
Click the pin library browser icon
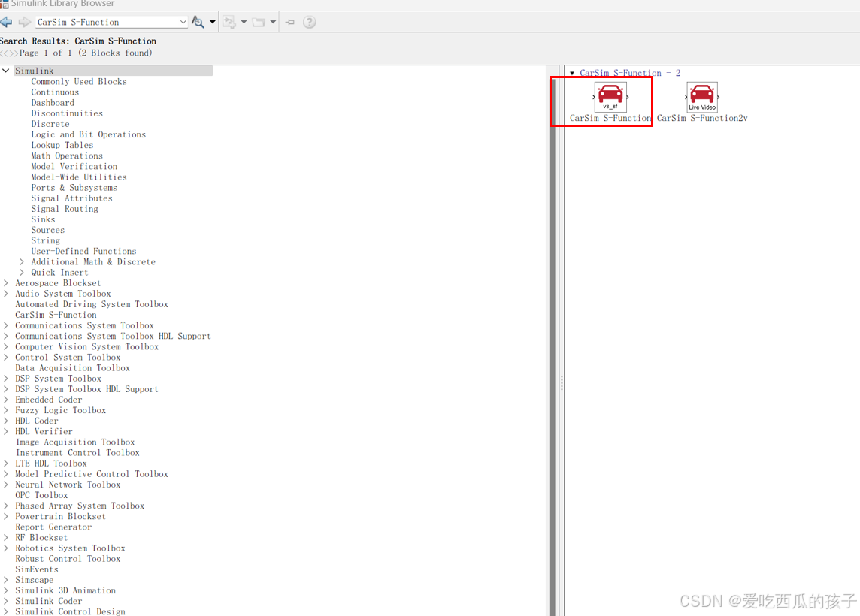[290, 22]
